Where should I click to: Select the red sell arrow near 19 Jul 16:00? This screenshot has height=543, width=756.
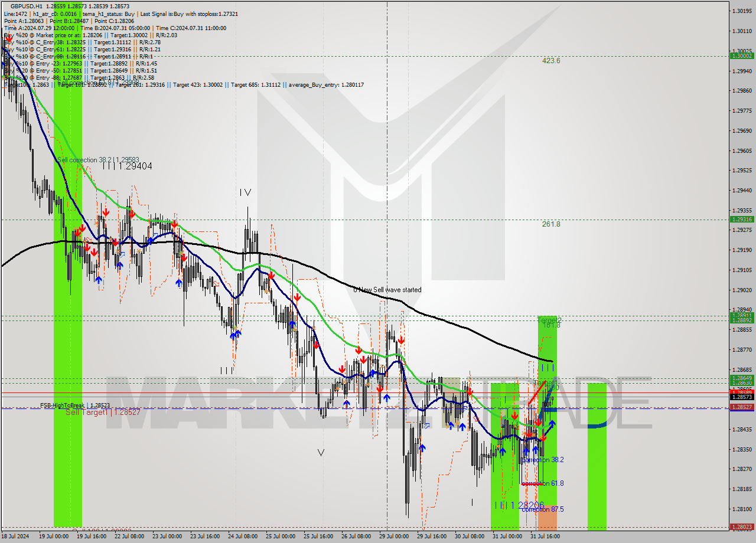93,251
